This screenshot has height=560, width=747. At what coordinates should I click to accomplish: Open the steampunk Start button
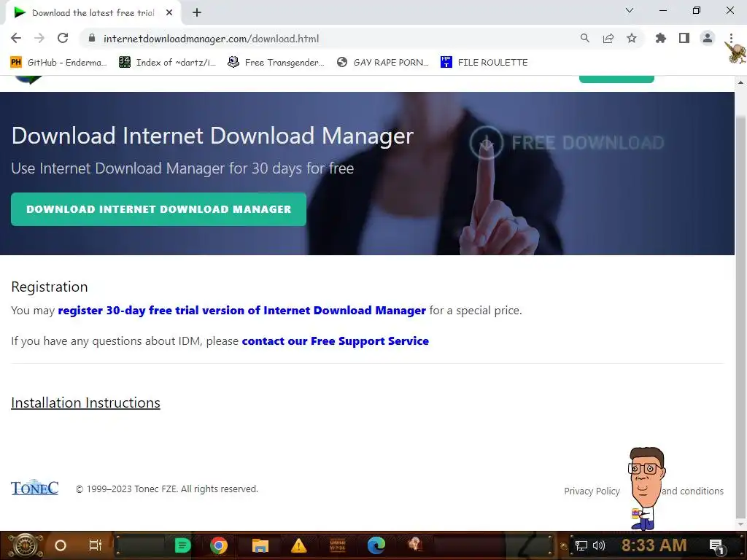point(25,545)
